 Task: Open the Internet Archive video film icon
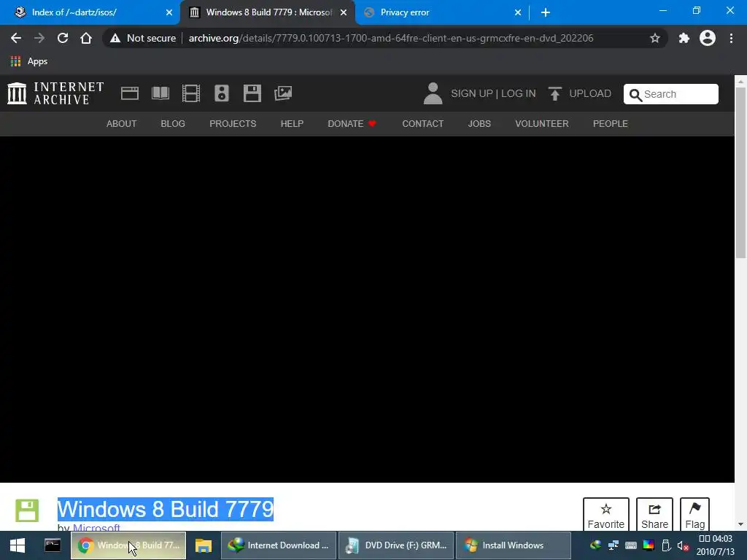click(191, 93)
